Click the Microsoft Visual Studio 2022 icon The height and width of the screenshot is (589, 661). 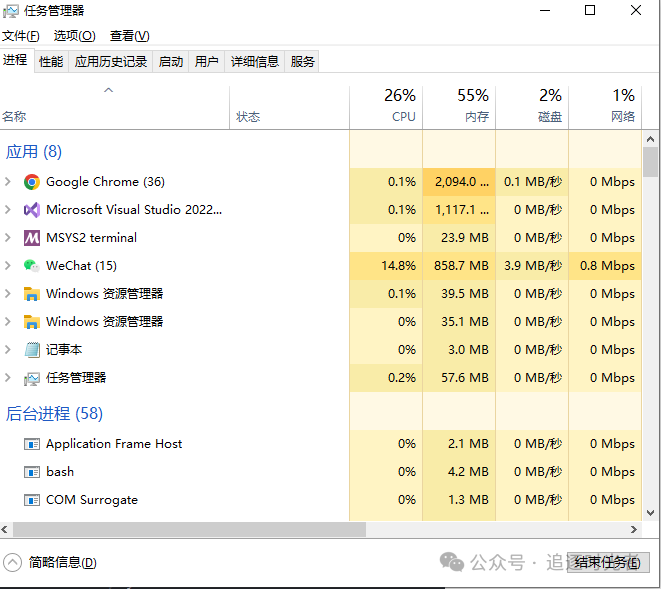pos(32,210)
